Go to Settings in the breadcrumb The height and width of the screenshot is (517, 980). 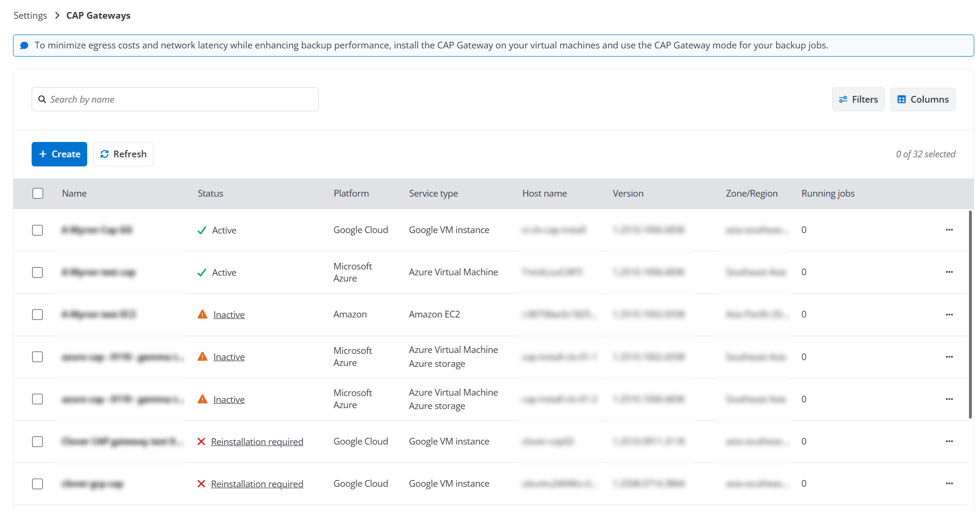coord(30,15)
